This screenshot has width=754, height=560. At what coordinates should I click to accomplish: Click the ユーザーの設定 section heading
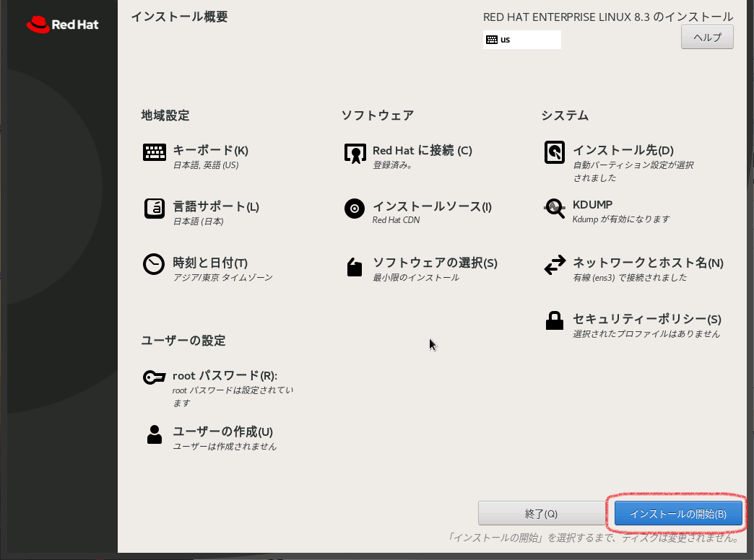click(183, 341)
